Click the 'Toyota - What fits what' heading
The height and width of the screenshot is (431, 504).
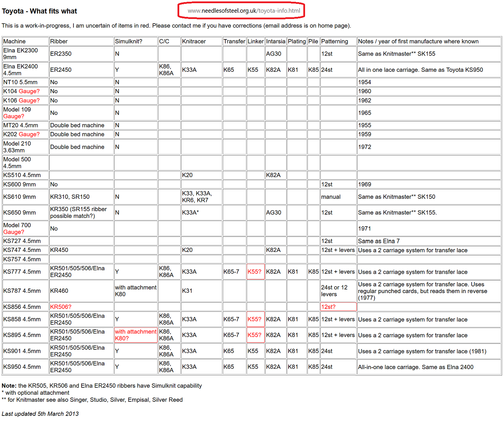[39, 11]
